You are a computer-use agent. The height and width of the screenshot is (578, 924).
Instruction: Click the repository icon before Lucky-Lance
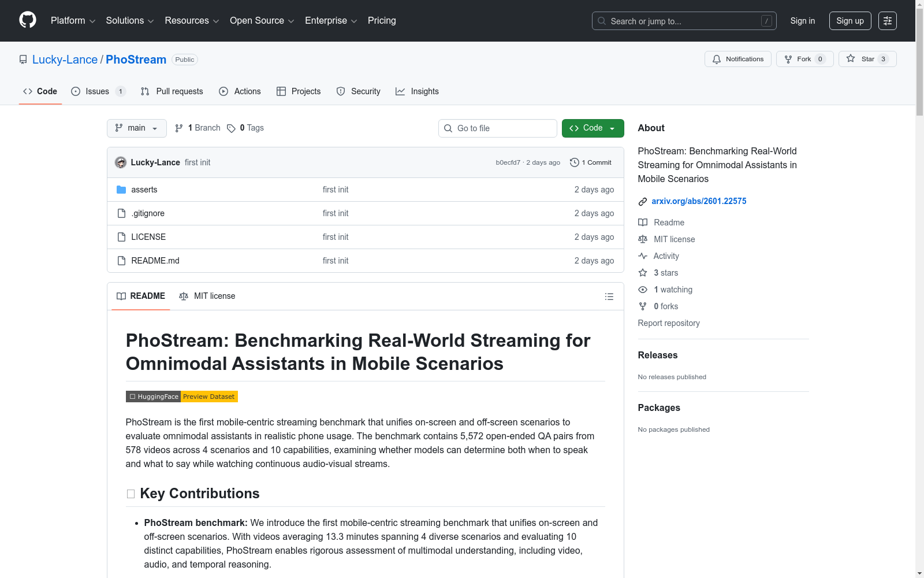23,60
